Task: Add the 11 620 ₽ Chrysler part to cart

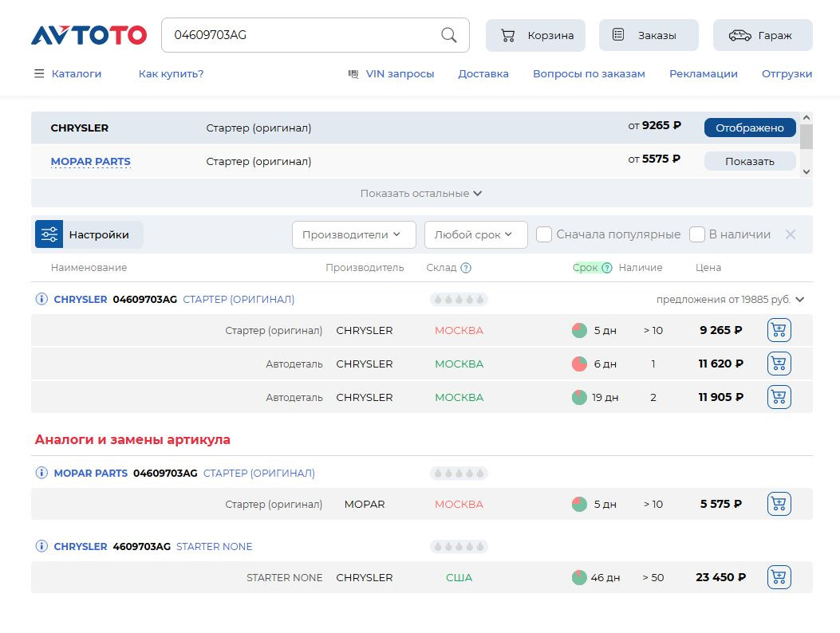Action: (x=779, y=364)
